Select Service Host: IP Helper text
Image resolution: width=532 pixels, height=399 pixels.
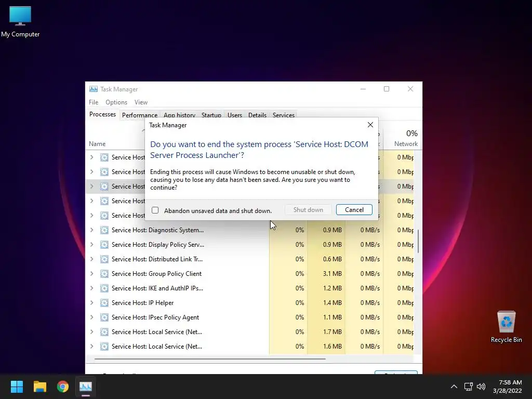(142, 303)
